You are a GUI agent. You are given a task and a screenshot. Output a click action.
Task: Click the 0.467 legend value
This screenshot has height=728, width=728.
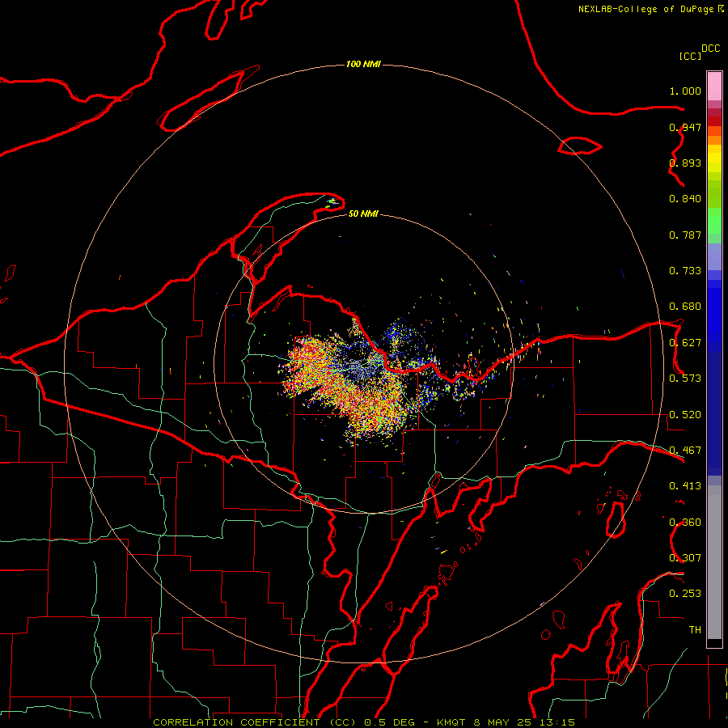[x=685, y=451]
